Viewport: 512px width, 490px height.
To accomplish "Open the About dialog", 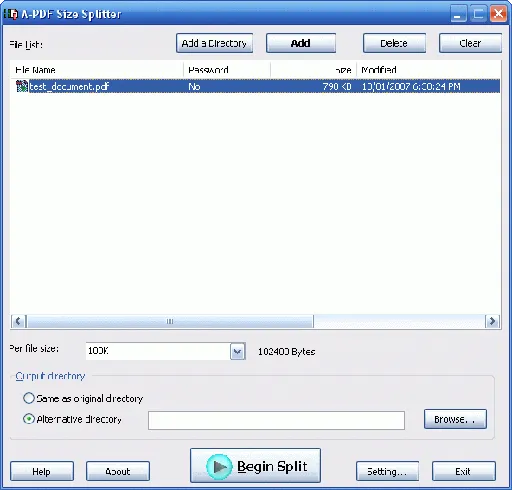I will 118,471.
